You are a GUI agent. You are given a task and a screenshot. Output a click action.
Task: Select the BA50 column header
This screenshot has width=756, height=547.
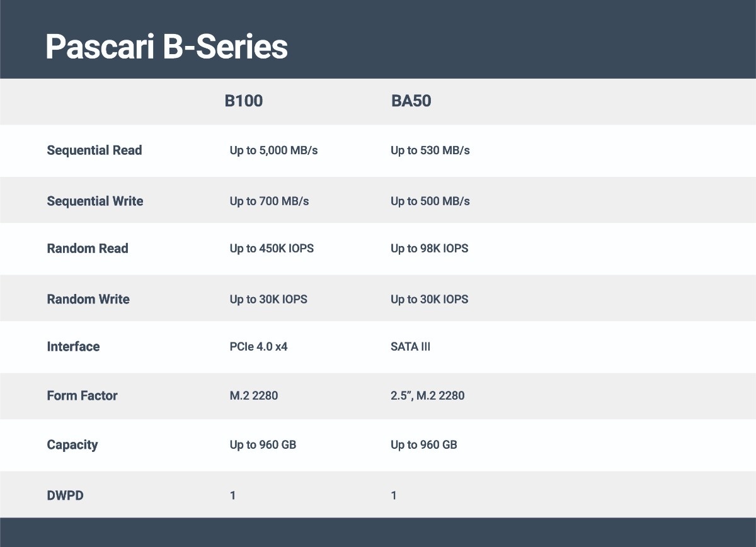point(411,101)
